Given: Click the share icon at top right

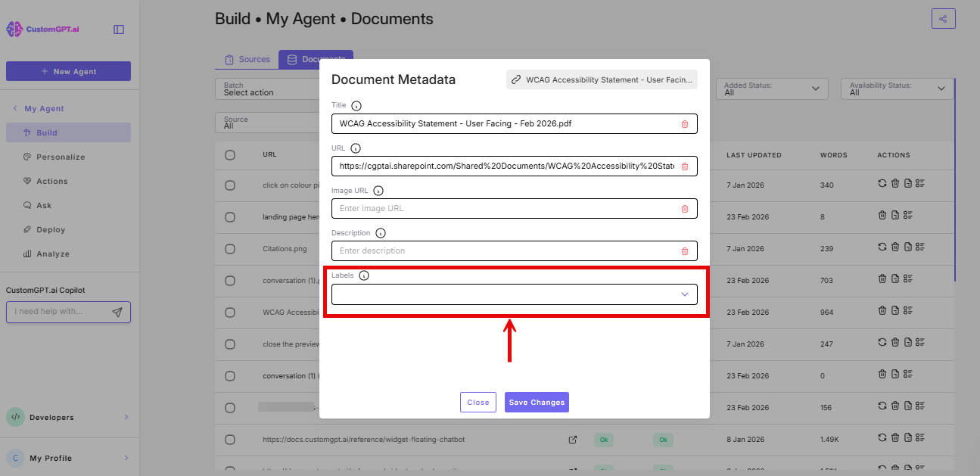Looking at the screenshot, I should 943,17.
